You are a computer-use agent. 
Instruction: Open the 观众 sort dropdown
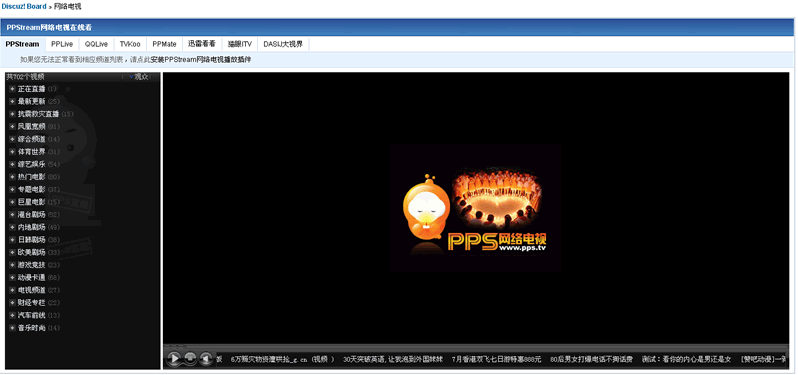(138, 77)
